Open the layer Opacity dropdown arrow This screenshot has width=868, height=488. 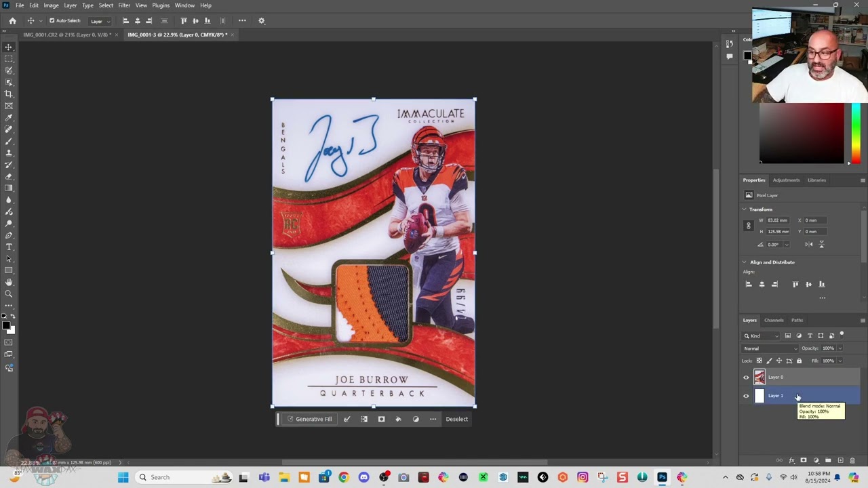tap(840, 348)
